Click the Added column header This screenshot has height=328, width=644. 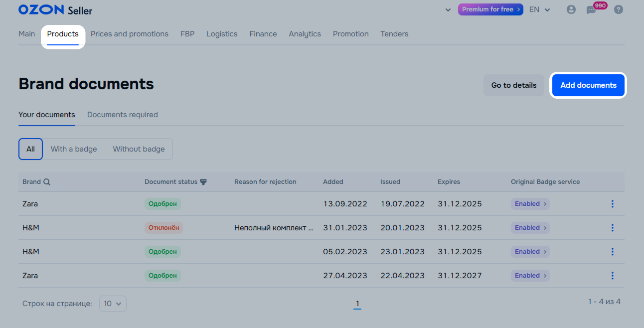333,182
